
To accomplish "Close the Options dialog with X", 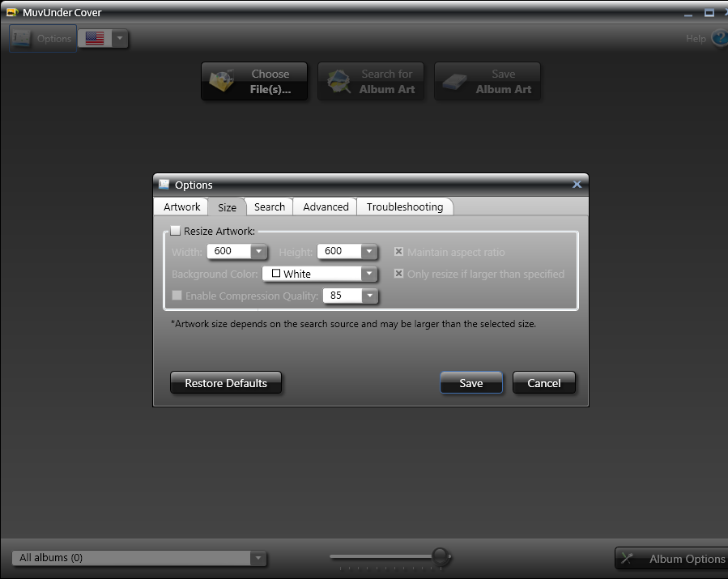I will tap(577, 185).
